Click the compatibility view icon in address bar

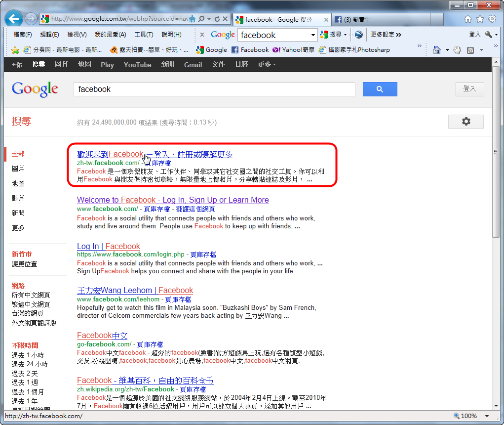tap(192, 19)
